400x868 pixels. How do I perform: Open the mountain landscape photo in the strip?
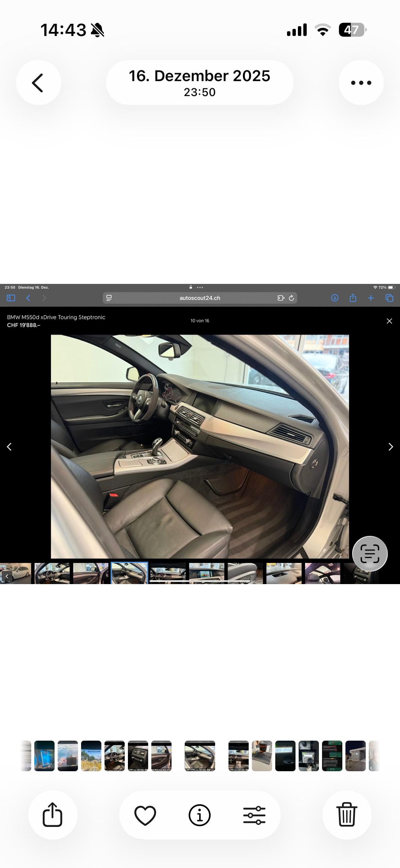[x=91, y=756]
